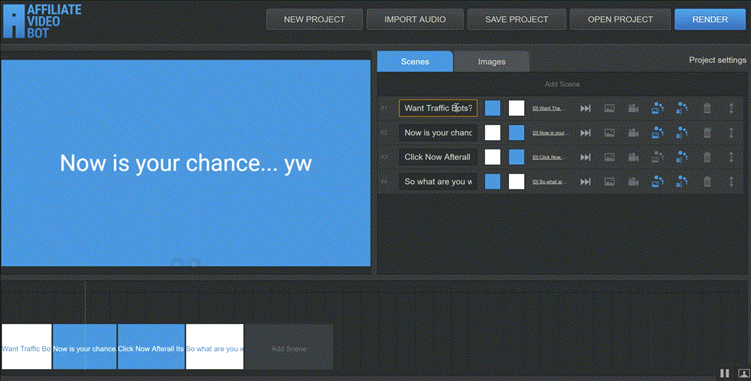Toggle image animation for the Now is your chance scene
The image size is (751, 381).
pyautogui.click(x=658, y=133)
